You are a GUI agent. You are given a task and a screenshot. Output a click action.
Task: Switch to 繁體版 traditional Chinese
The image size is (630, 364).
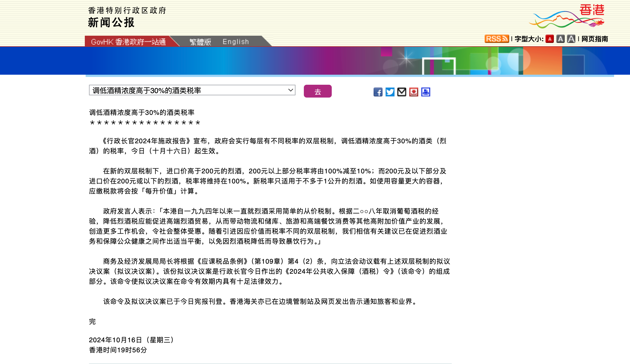[x=200, y=42]
